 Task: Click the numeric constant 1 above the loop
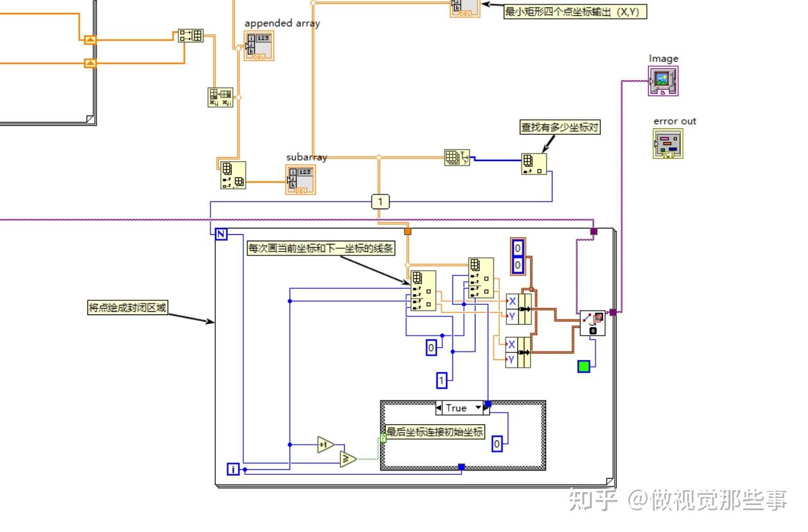point(380,201)
